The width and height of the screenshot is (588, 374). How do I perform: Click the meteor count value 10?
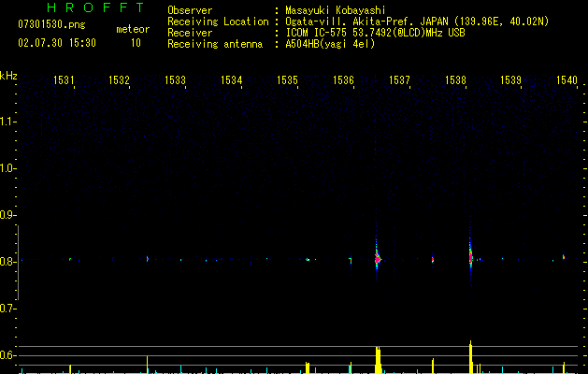coord(136,43)
